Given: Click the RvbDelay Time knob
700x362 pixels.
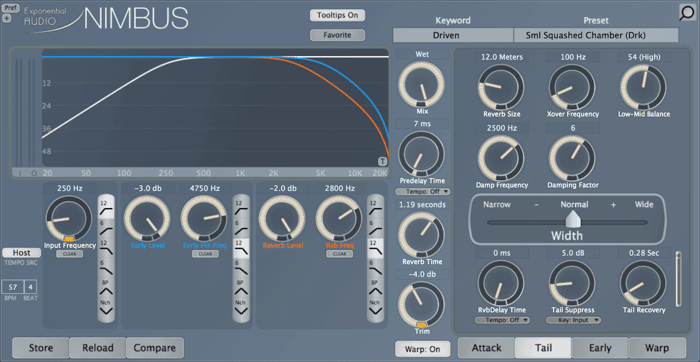Looking at the screenshot, I should pyautogui.click(x=501, y=283).
